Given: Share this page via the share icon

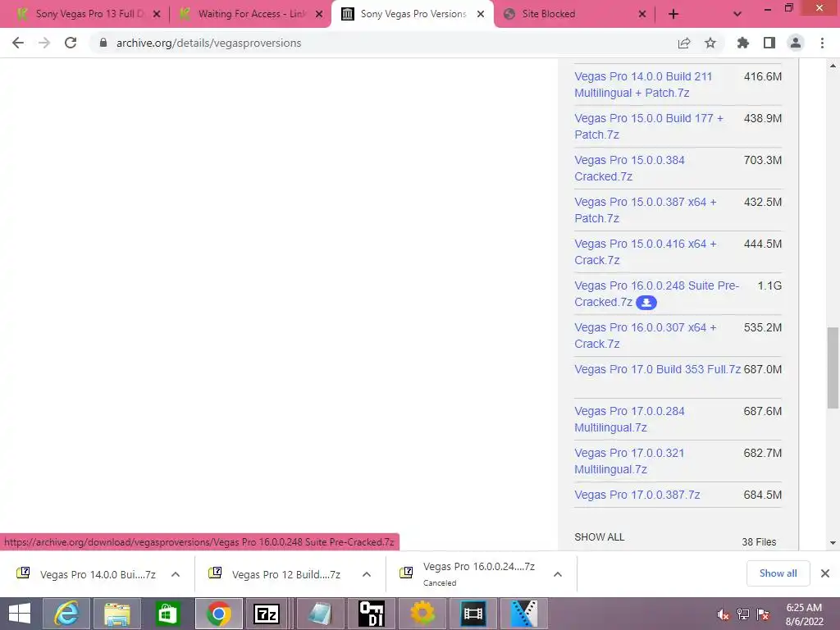Looking at the screenshot, I should [x=684, y=43].
